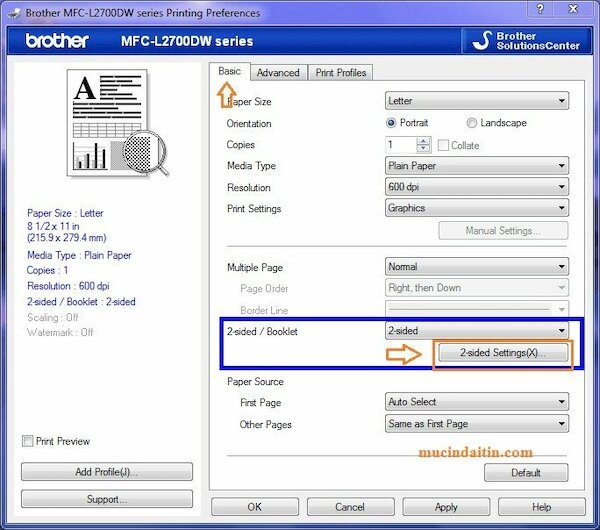Open the First Page paper source dropdown
600x530 pixels.
click(x=477, y=402)
